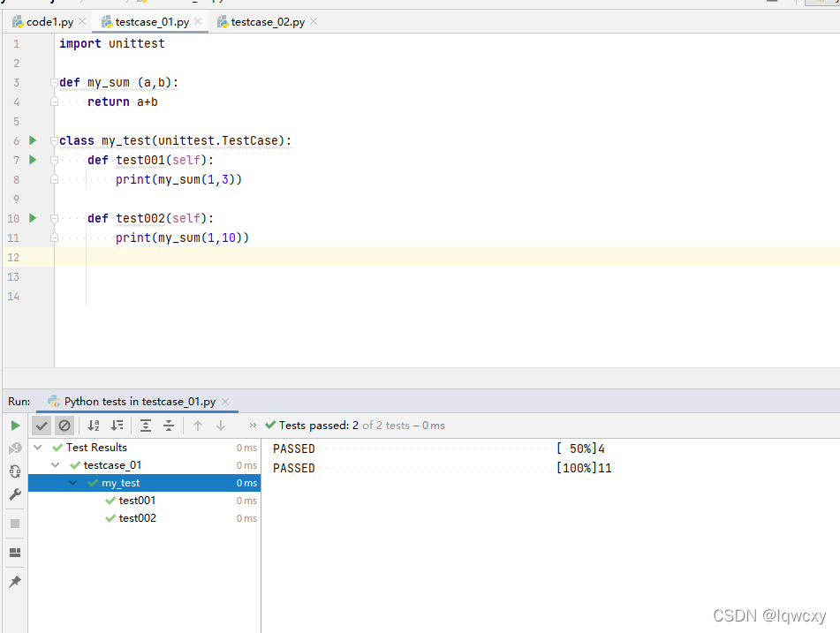Viewport: 840px width, 633px height.
Task: Collapse the testcase_01 tree node
Action: point(55,465)
